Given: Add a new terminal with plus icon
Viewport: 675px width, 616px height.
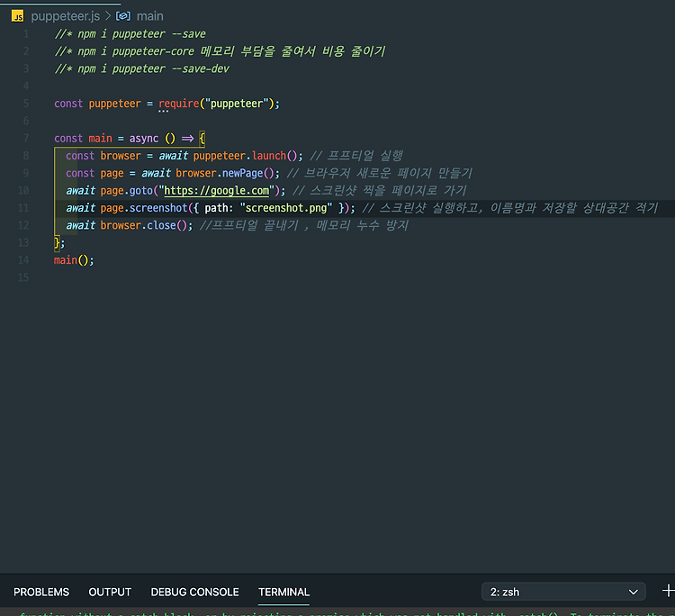Looking at the screenshot, I should click(x=668, y=591).
